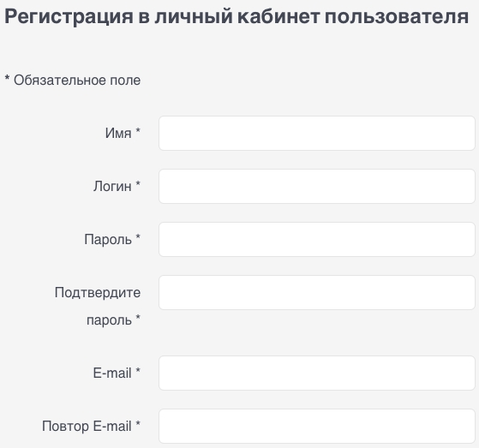Screen dimensions: 479x448
Task: Click the Подтвердите пароль label text
Action: click(98, 307)
